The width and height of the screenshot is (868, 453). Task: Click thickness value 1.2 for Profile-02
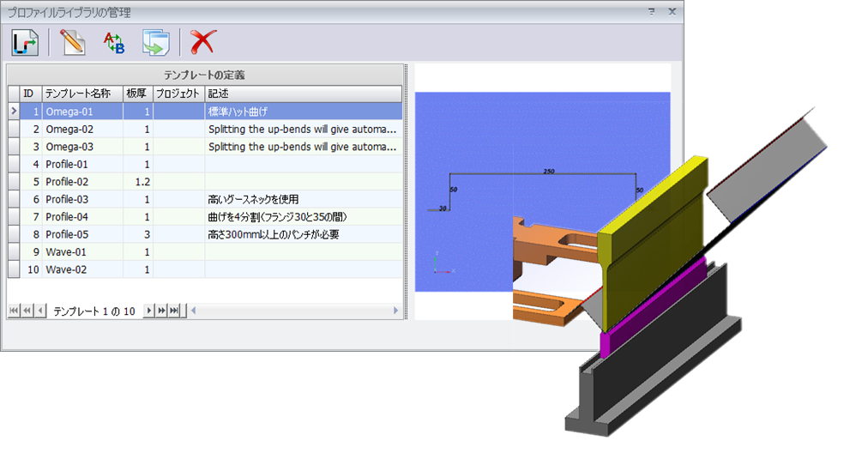click(x=138, y=182)
